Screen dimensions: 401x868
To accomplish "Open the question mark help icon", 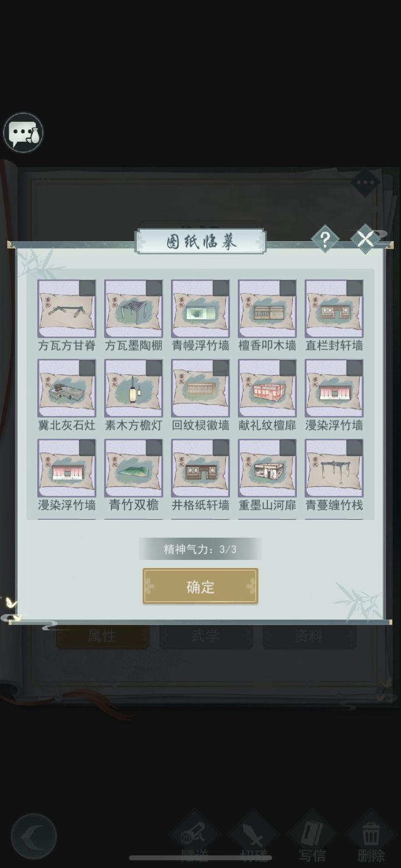I will (325, 239).
